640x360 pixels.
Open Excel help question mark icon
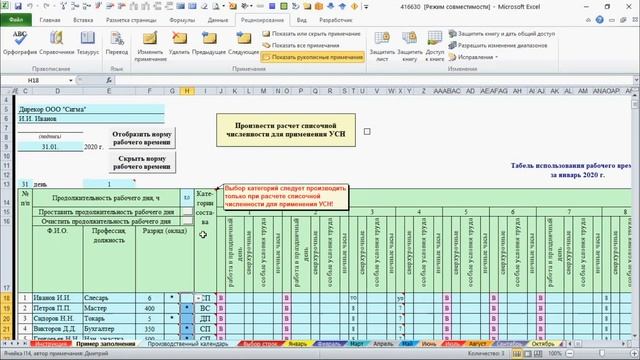click(599, 20)
